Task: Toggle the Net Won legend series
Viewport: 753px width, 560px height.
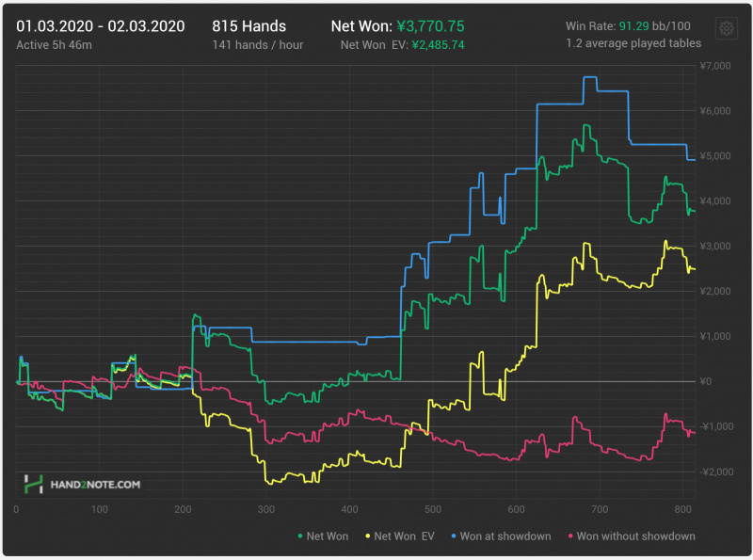Action: pos(323,536)
